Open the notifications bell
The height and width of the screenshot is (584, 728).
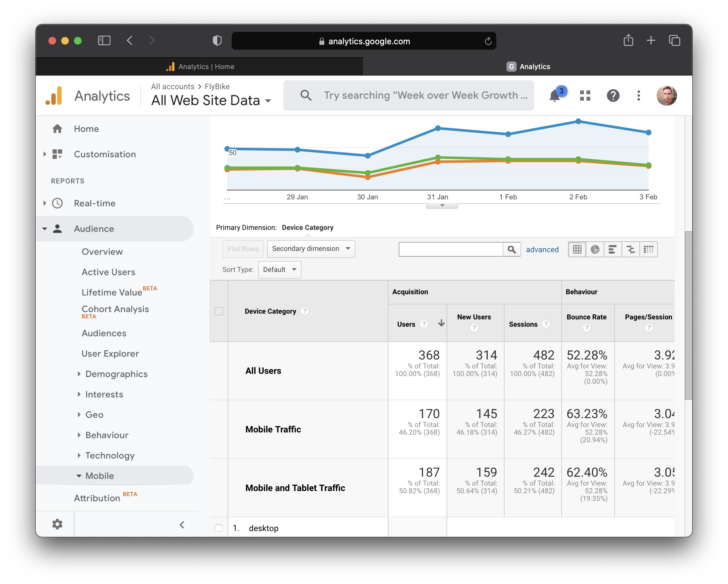554,96
